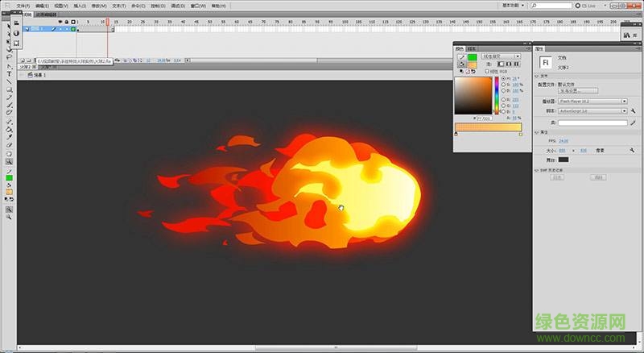
Task: Click the wrench icon beside the size row
Action: pos(634,150)
